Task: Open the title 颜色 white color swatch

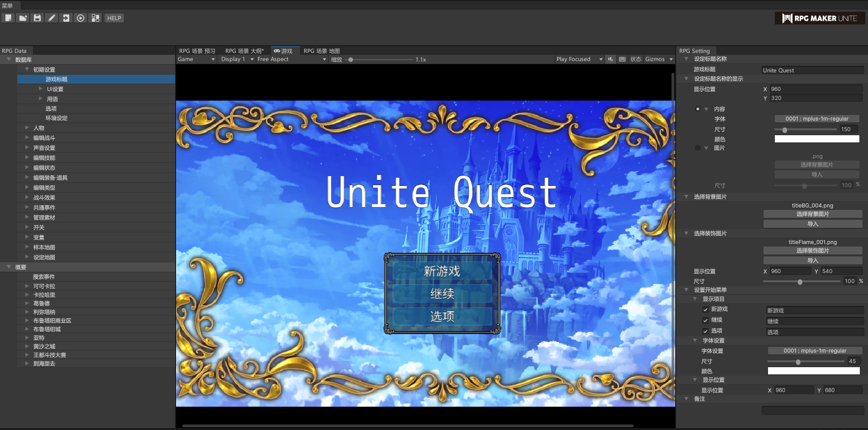Action: pyautogui.click(x=817, y=139)
